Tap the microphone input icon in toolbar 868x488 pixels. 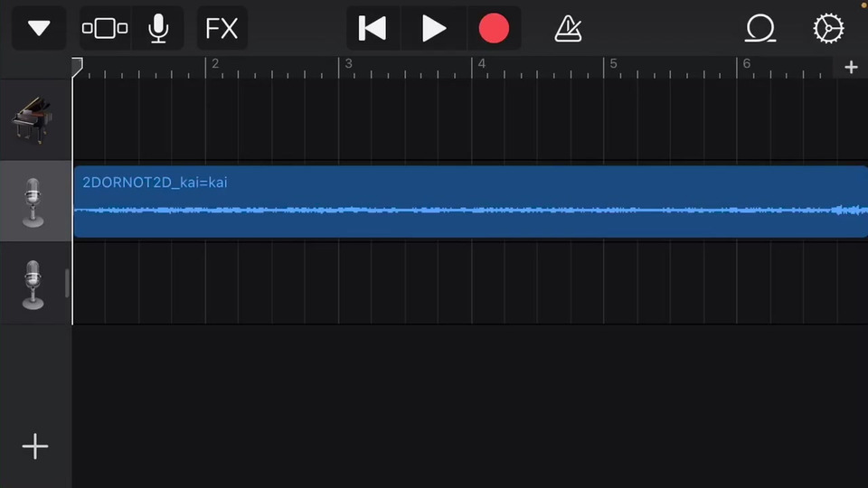[x=158, y=29]
